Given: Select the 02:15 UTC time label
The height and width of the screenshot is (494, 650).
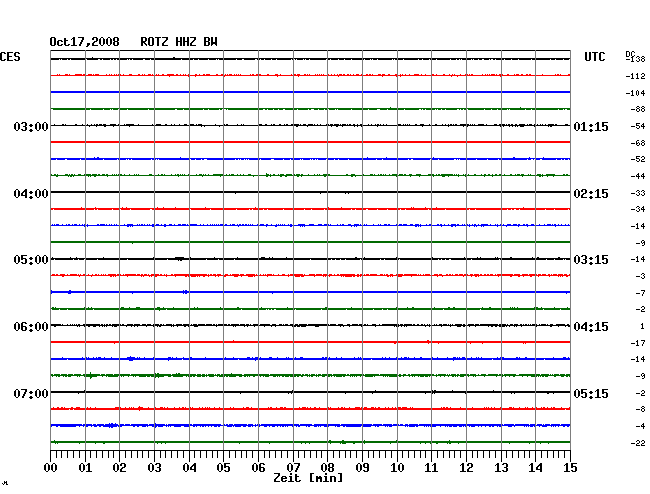Looking at the screenshot, I should [x=591, y=194].
